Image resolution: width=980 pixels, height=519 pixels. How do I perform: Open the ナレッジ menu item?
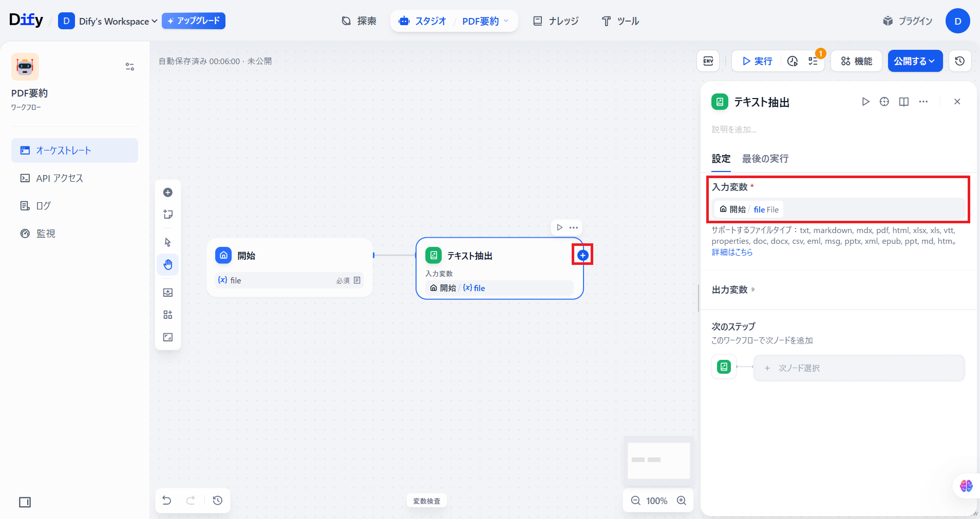pyautogui.click(x=556, y=21)
